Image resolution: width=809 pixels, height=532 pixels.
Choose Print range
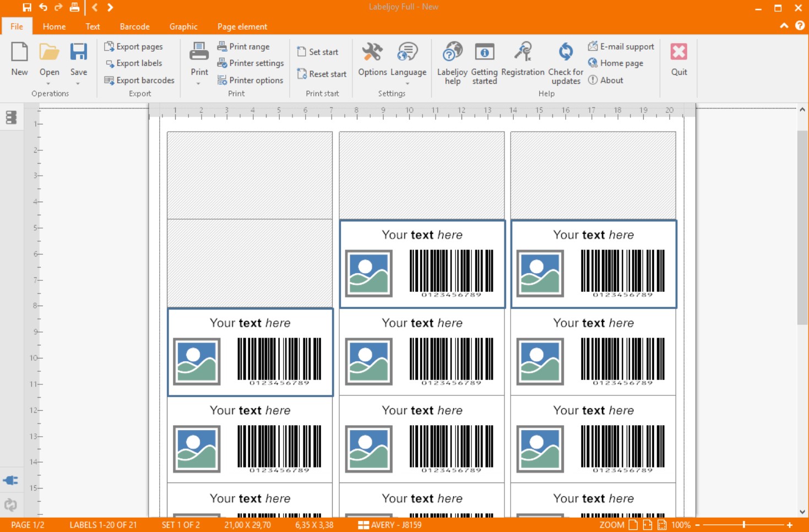click(243, 47)
